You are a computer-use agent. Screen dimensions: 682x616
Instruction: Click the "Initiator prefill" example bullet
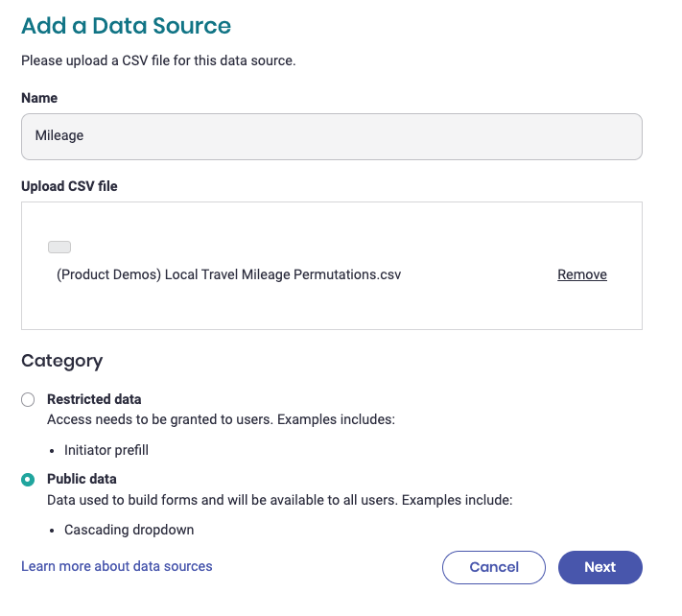(106, 450)
